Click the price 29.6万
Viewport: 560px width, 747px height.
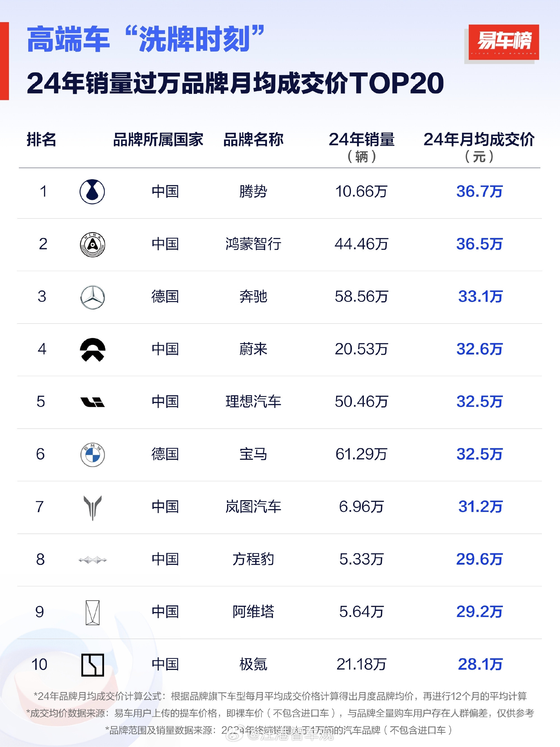(x=479, y=559)
